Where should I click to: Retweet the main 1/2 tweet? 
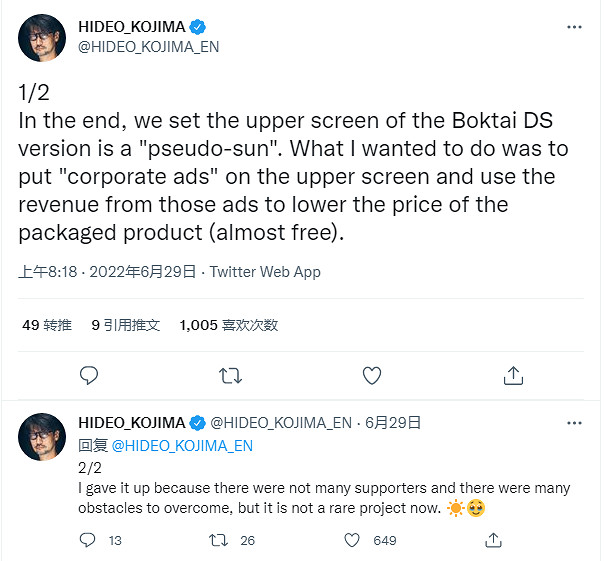pyautogui.click(x=230, y=375)
